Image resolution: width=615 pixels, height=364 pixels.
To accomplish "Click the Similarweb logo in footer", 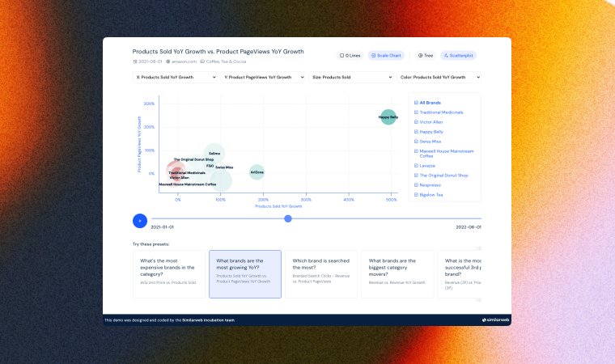I will point(494,320).
